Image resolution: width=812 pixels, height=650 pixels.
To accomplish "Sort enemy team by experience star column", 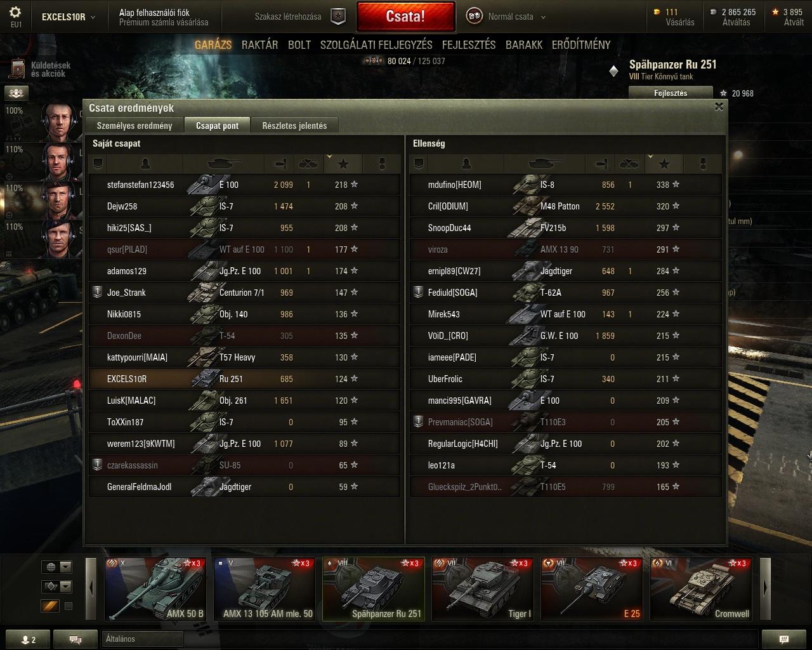I will (x=664, y=164).
